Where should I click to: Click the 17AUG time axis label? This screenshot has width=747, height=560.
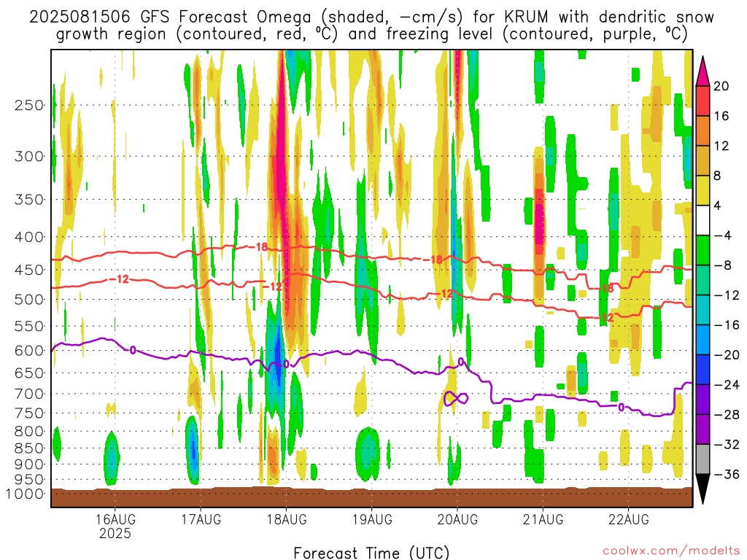point(201,519)
